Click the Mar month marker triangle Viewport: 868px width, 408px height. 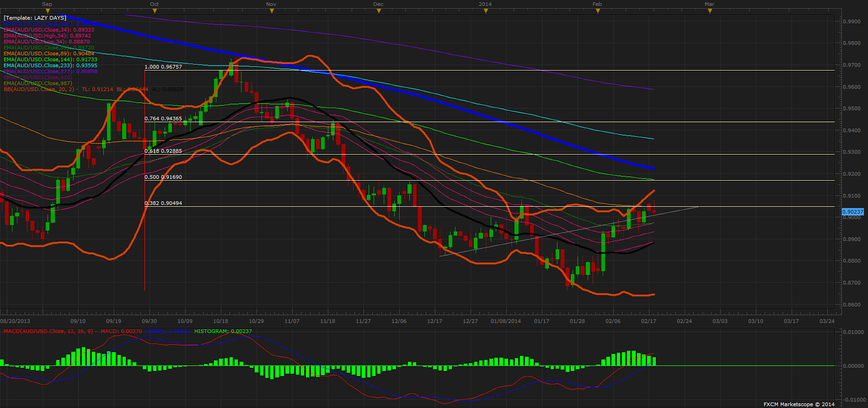(x=710, y=11)
